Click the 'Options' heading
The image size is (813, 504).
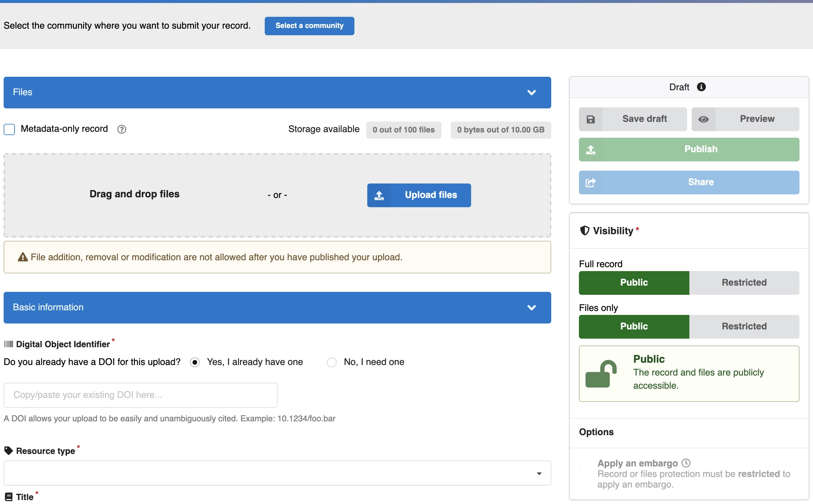[x=596, y=432]
